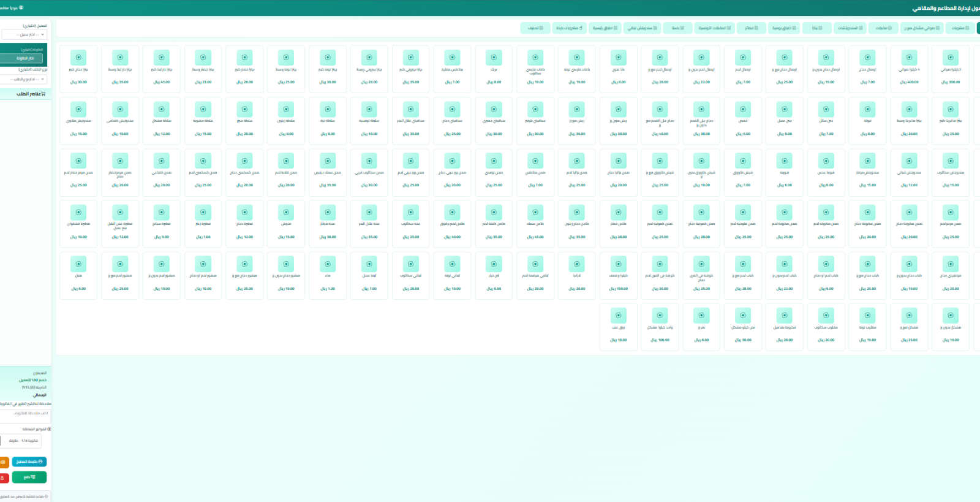
Task: Open the مشروبات باردة category tab
Action: pos(570,28)
